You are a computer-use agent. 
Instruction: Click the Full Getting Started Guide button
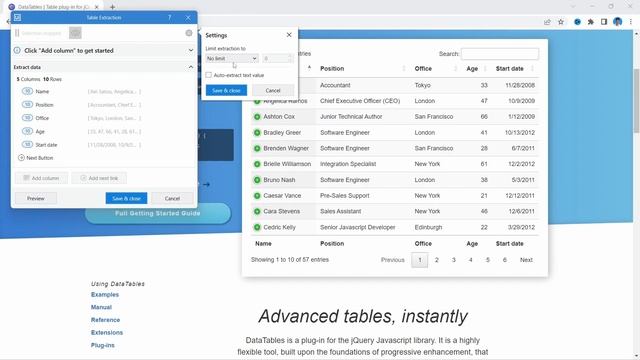(158, 213)
